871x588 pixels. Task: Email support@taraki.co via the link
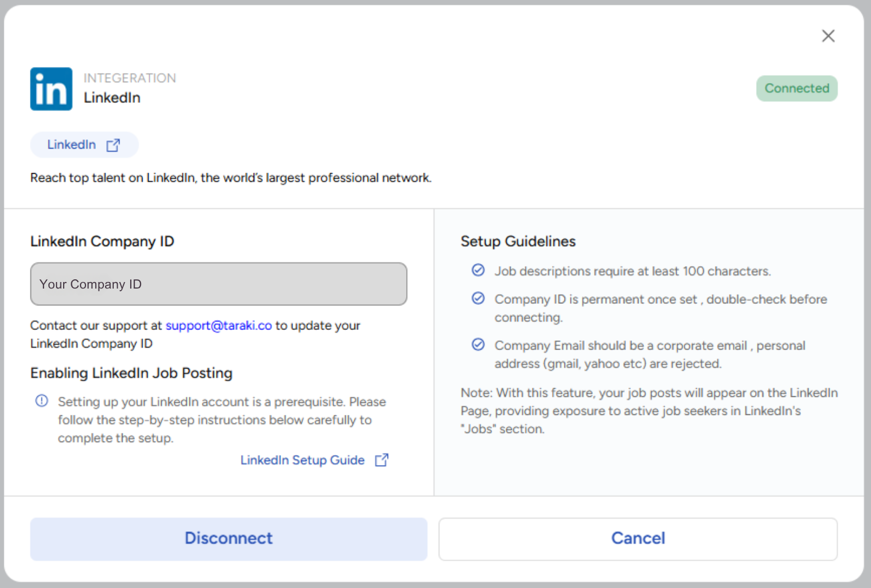pyautogui.click(x=218, y=326)
